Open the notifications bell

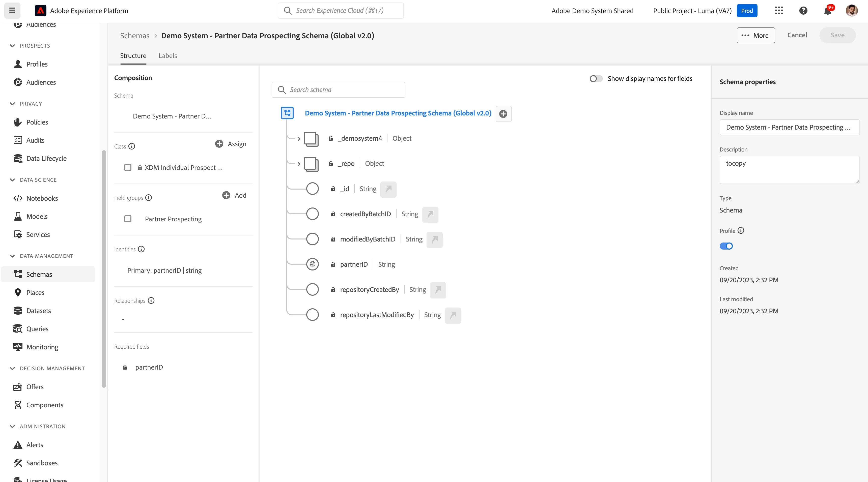[828, 11]
